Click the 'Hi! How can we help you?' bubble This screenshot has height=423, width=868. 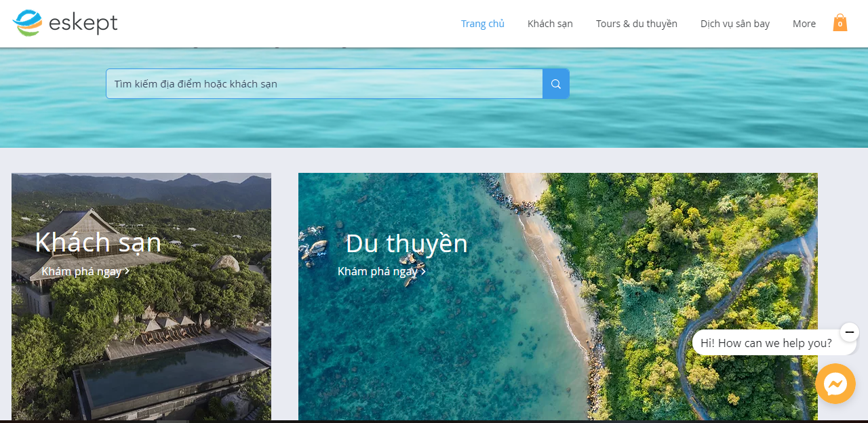(x=766, y=343)
